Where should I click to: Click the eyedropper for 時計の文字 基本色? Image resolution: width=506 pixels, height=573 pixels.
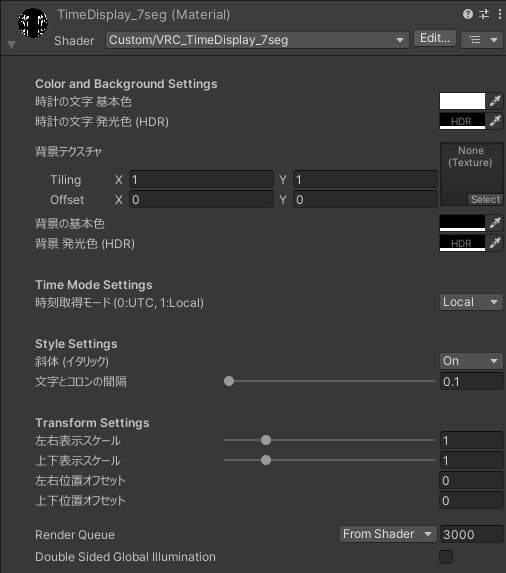pos(495,101)
